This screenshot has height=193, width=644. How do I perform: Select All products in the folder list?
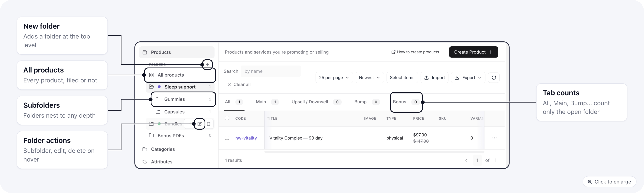(180, 75)
